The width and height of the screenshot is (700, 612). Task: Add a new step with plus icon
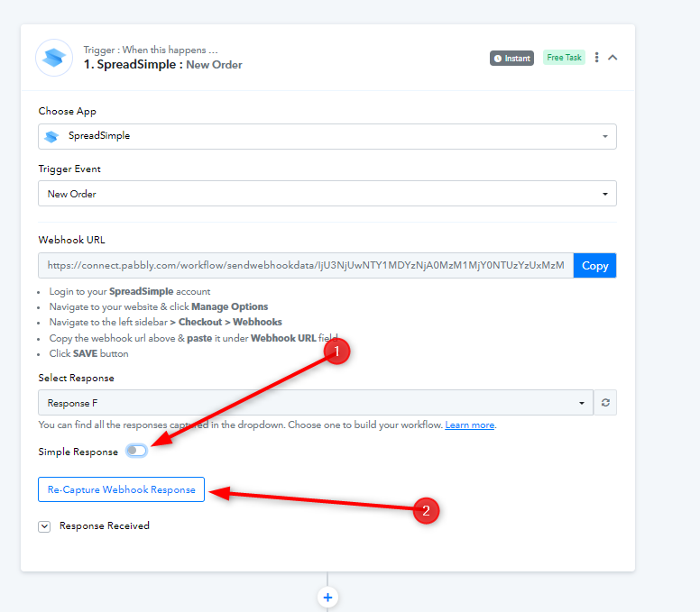point(327,598)
